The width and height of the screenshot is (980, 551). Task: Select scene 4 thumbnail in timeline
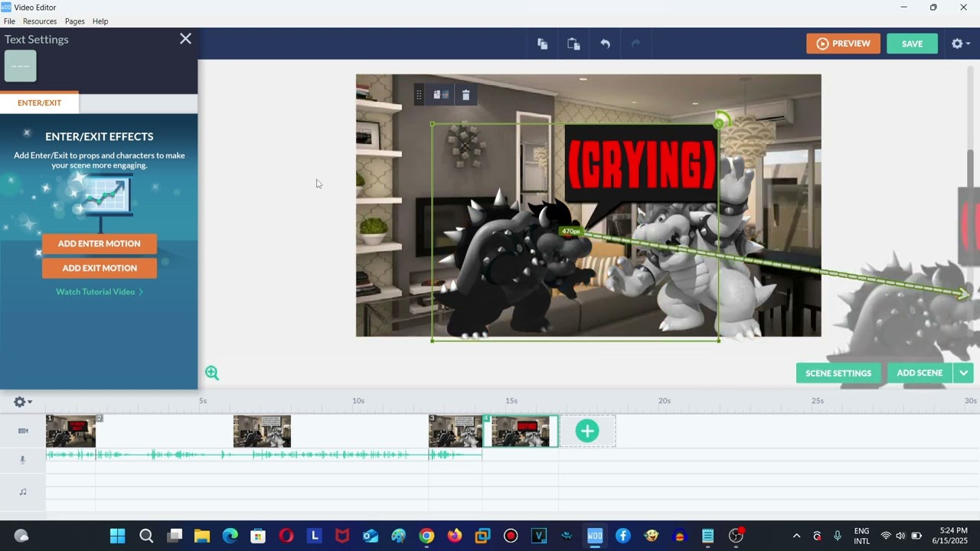[x=521, y=432]
